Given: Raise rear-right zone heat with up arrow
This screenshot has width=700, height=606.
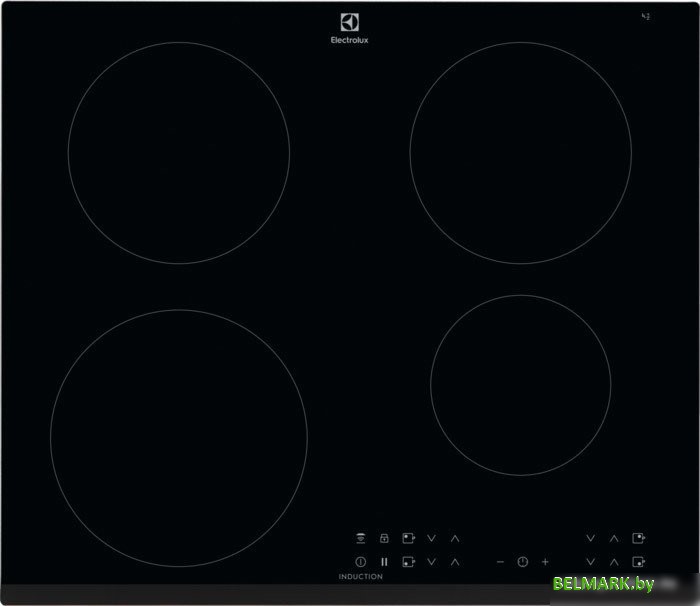Looking at the screenshot, I should tap(614, 538).
